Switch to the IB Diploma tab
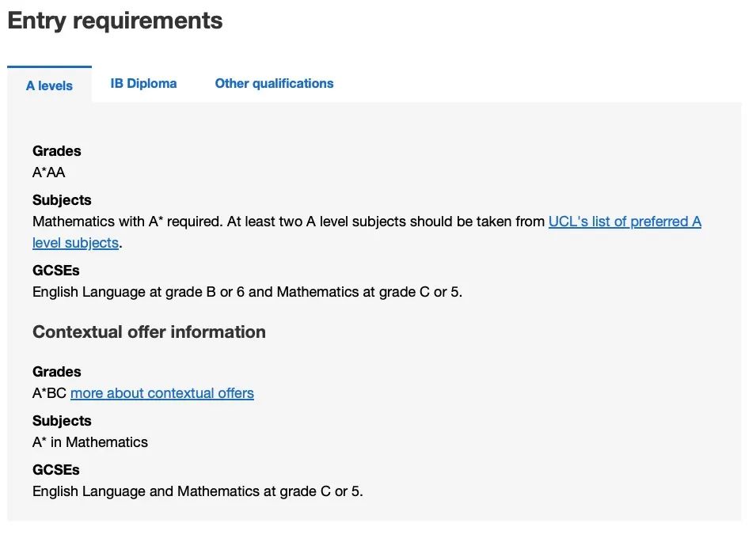Screen dimensions: 756x538 pyautogui.click(x=143, y=83)
